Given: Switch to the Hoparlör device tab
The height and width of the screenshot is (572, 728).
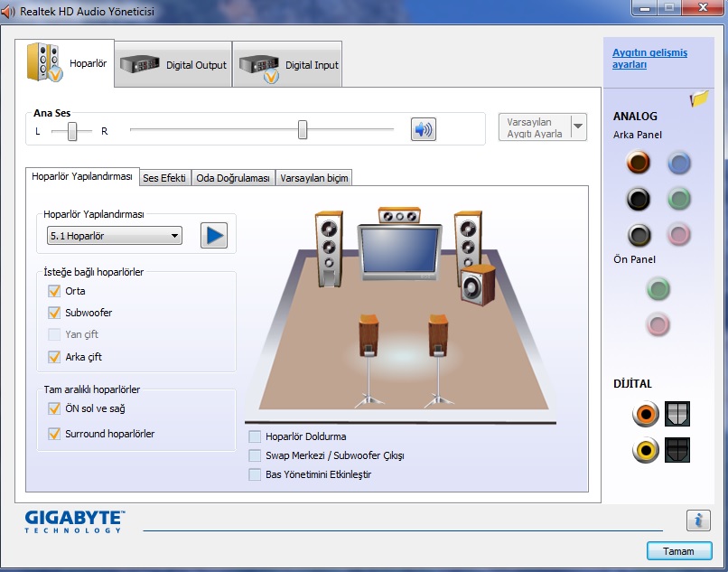Looking at the screenshot, I should tap(65, 63).
